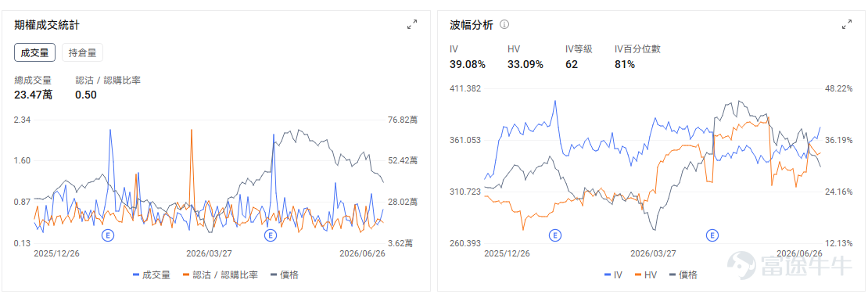Click the second earnings E marker in 期權成交統計 chart
868x294 pixels.
click(270, 235)
